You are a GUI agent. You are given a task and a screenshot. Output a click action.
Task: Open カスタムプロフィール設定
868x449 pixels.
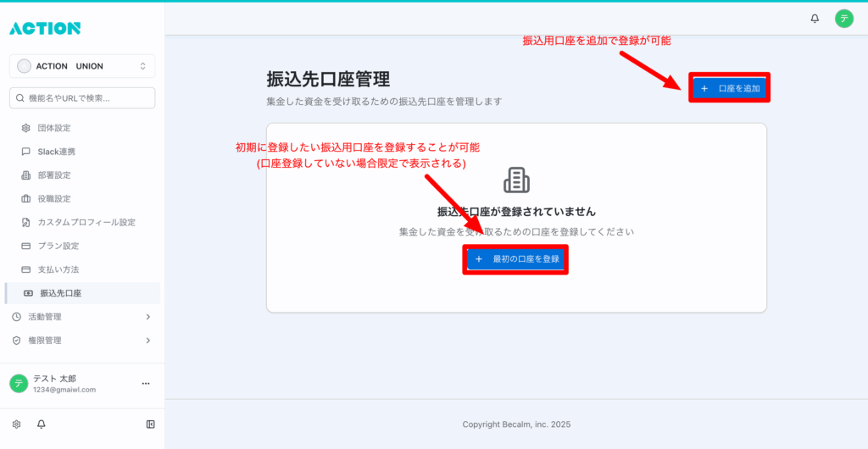pos(86,223)
